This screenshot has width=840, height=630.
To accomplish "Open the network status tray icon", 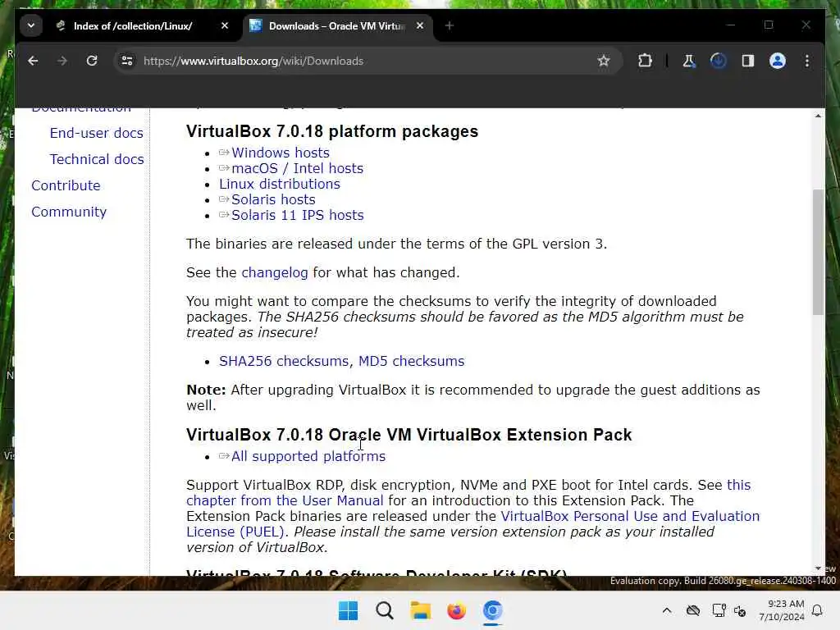I will 719,610.
